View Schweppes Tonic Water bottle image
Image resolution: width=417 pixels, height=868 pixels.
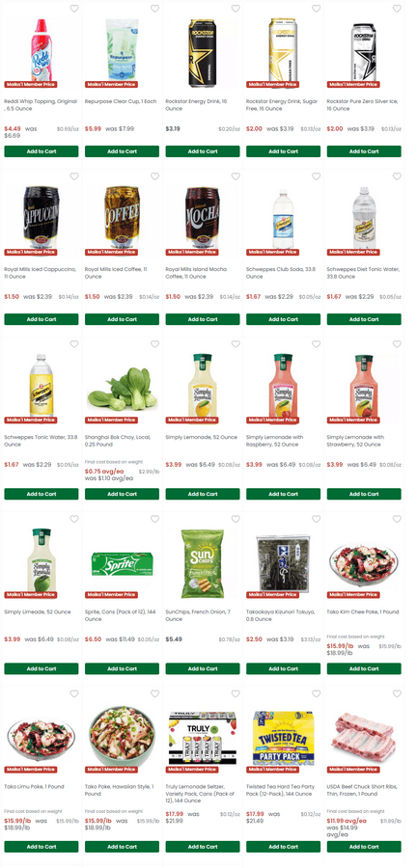[x=41, y=384]
